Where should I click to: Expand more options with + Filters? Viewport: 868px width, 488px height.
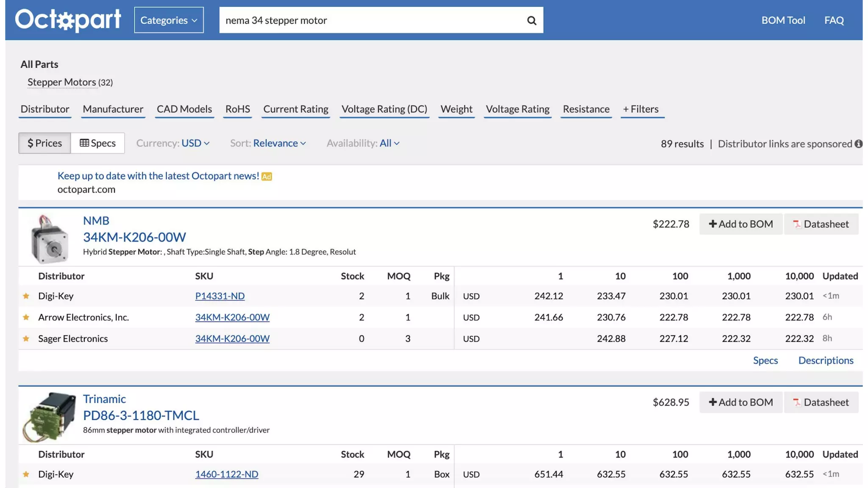click(640, 109)
